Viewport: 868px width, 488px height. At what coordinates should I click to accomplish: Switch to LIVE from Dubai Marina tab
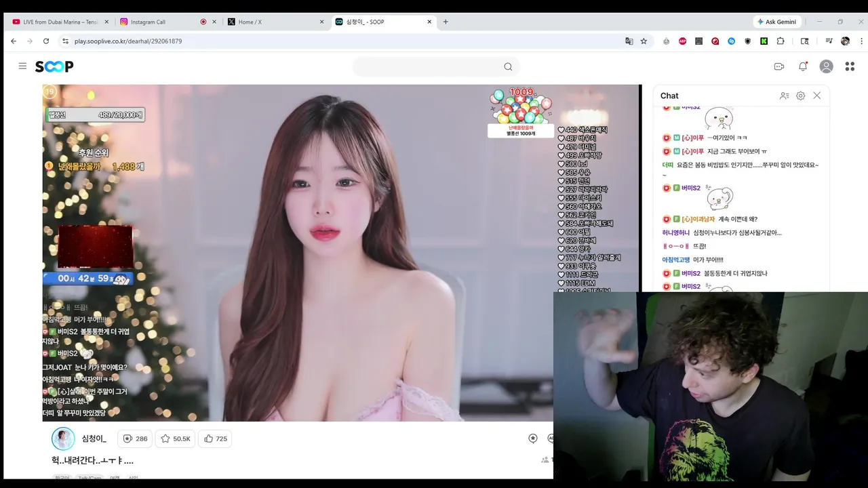(x=60, y=22)
